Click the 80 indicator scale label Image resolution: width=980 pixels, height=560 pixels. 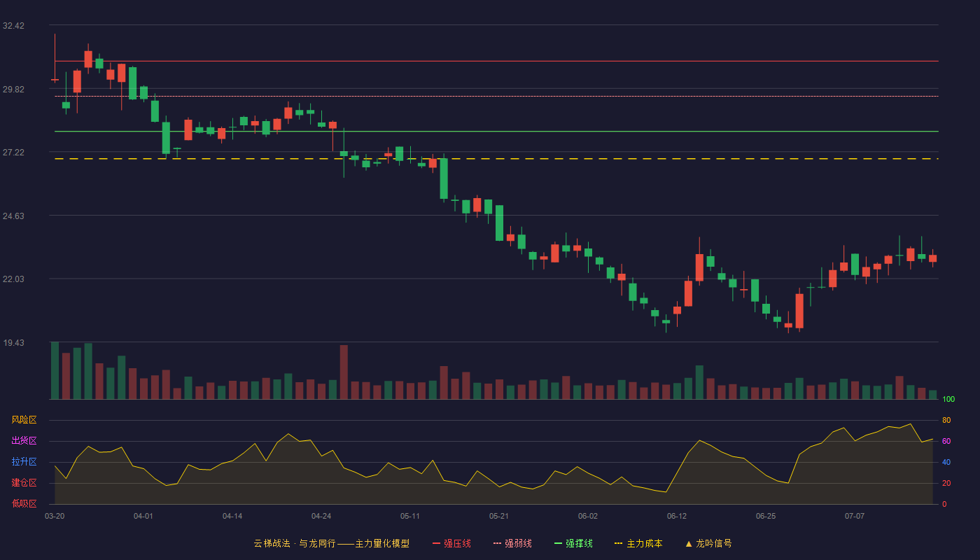[946, 420]
